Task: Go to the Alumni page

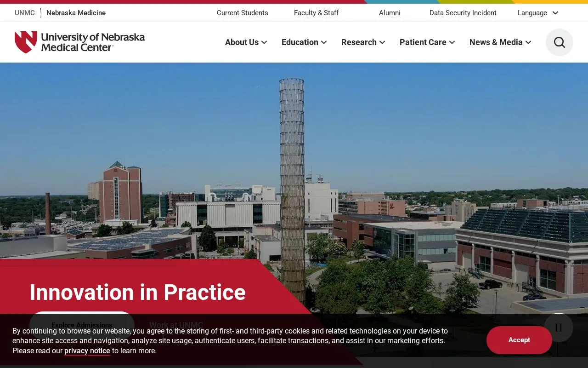Action: (x=390, y=13)
